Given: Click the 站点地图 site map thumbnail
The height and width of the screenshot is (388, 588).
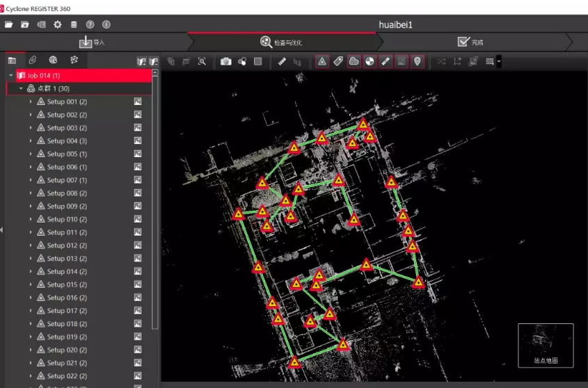Looking at the screenshot, I should tap(546, 345).
